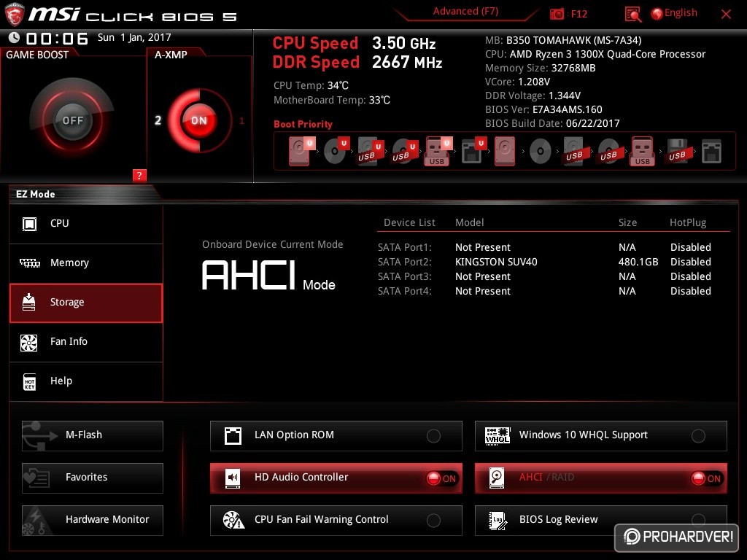The image size is (747, 560).
Task: Enable LAN Option ROM radio toggle
Action: [433, 436]
